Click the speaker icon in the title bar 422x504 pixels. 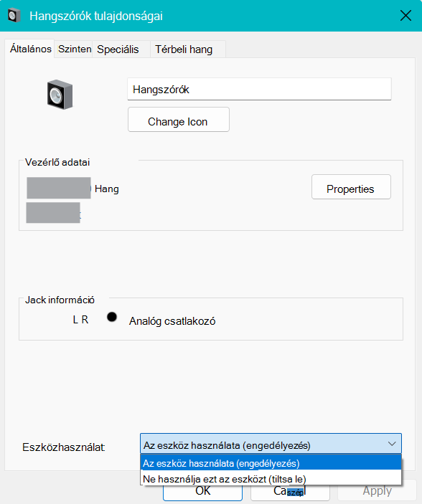coord(14,16)
